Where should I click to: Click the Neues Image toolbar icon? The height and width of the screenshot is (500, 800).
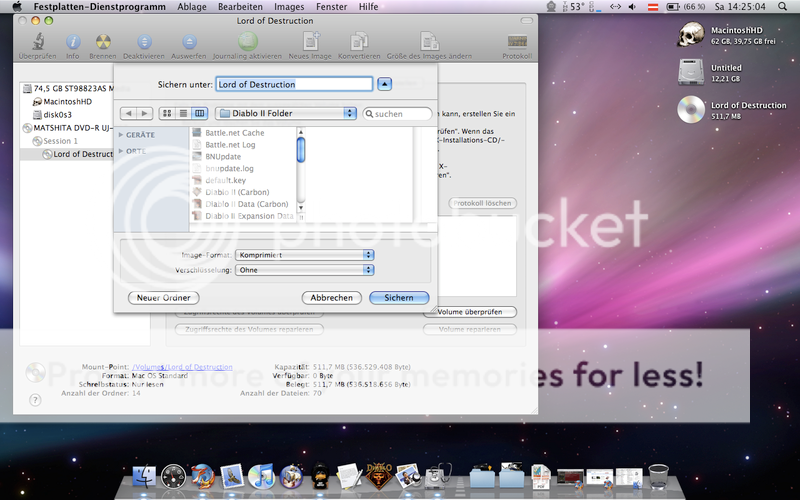309,42
